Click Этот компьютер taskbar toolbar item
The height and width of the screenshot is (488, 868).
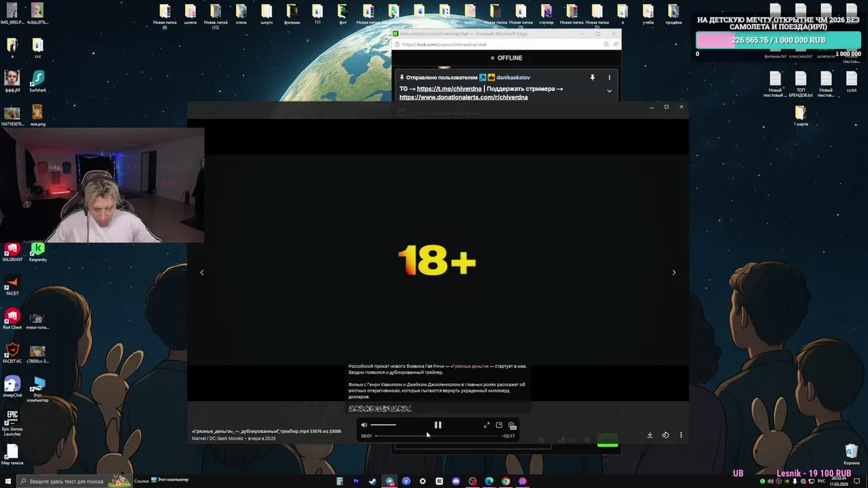pyautogui.click(x=170, y=480)
